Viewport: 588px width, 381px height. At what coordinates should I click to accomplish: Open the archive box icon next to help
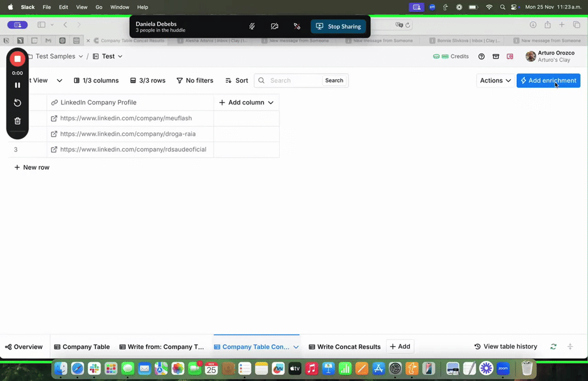(496, 56)
